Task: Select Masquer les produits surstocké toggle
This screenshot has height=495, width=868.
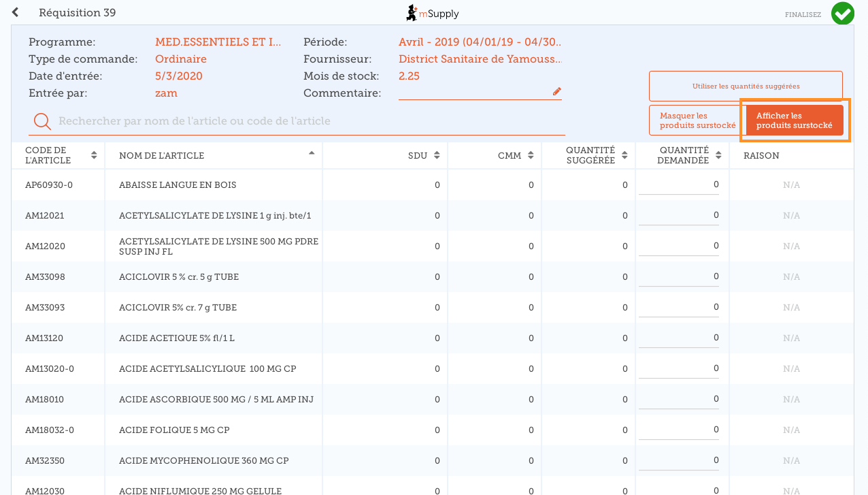Action: (697, 121)
